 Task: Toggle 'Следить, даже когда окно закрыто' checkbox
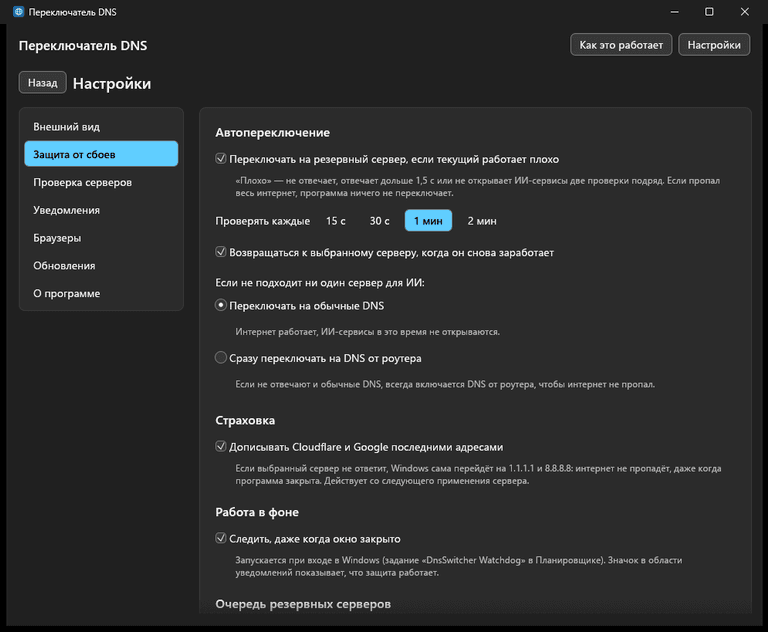pos(221,538)
